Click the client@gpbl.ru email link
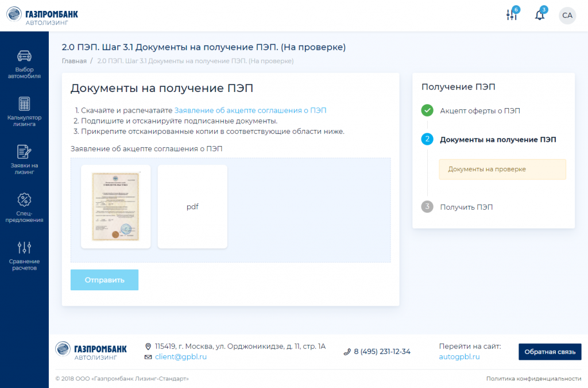Viewport: 588px width, 388px height. [x=181, y=357]
